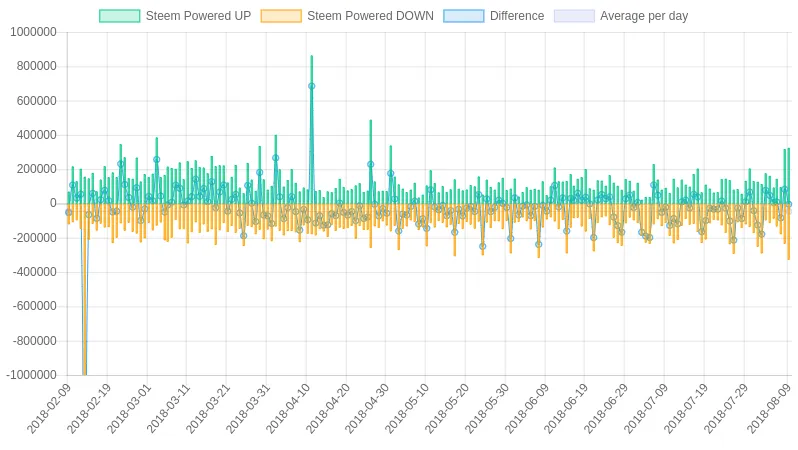Click the 2018-06-09 date label
Viewport: 798px width, 450px height.
[x=527, y=408]
